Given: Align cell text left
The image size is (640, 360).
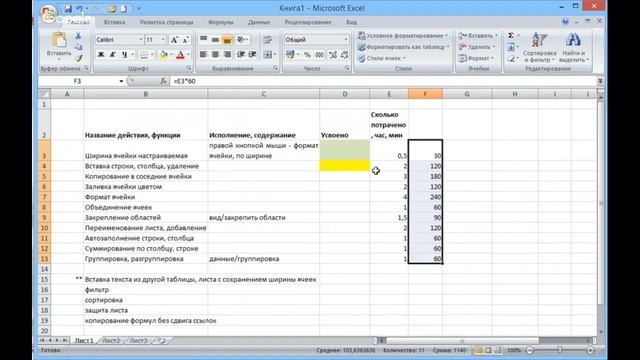Looking at the screenshot, I should (203, 54).
